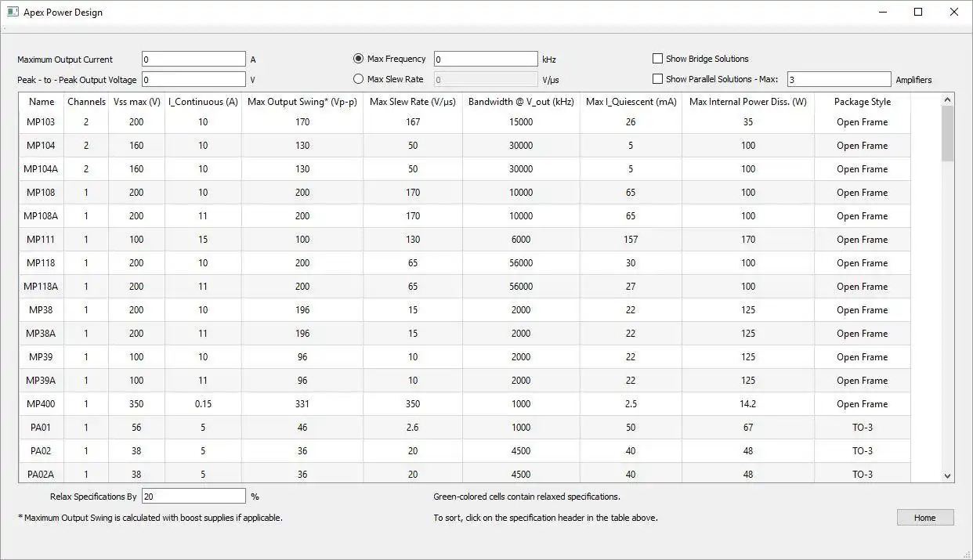Select the PA02 name cell
This screenshot has height=560, width=973.
click(42, 451)
